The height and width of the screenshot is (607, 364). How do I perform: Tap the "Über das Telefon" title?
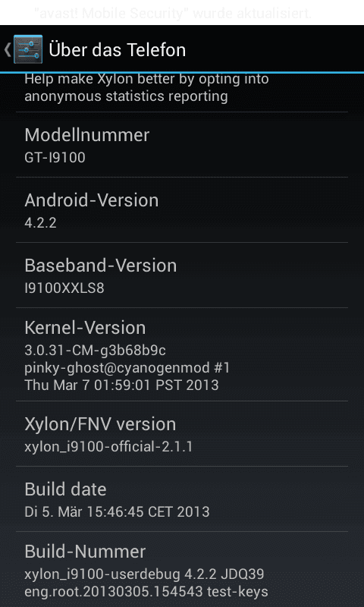pos(118,50)
